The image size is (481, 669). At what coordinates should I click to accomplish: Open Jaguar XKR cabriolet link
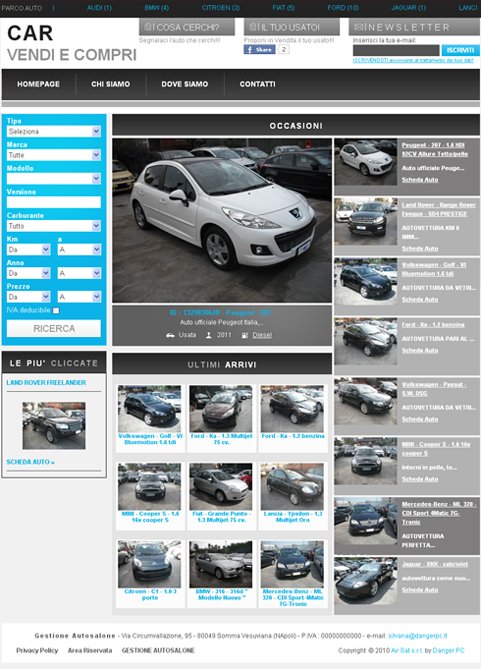coord(435,564)
